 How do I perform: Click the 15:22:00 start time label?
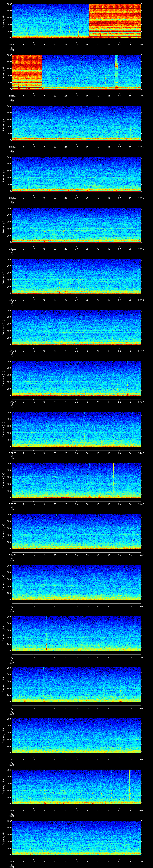click(x=12, y=453)
